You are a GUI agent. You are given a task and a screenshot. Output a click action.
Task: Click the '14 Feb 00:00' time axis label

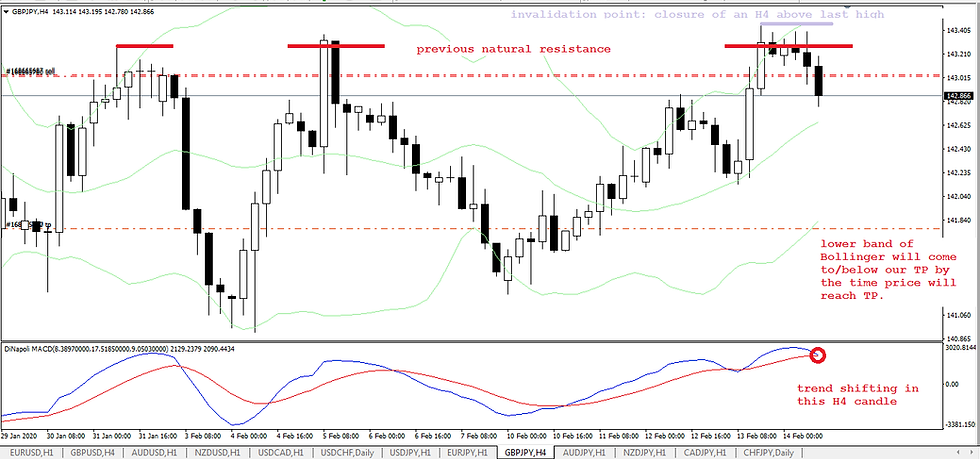(x=804, y=435)
